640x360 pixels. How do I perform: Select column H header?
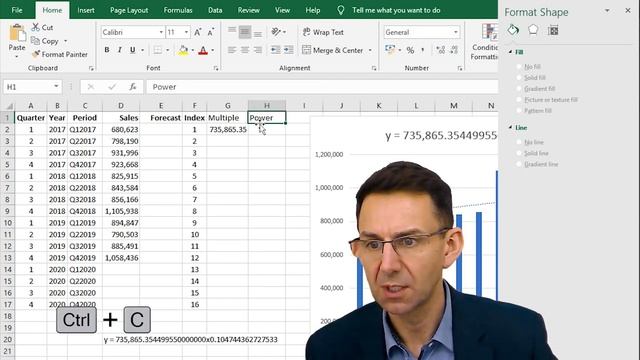(x=267, y=105)
